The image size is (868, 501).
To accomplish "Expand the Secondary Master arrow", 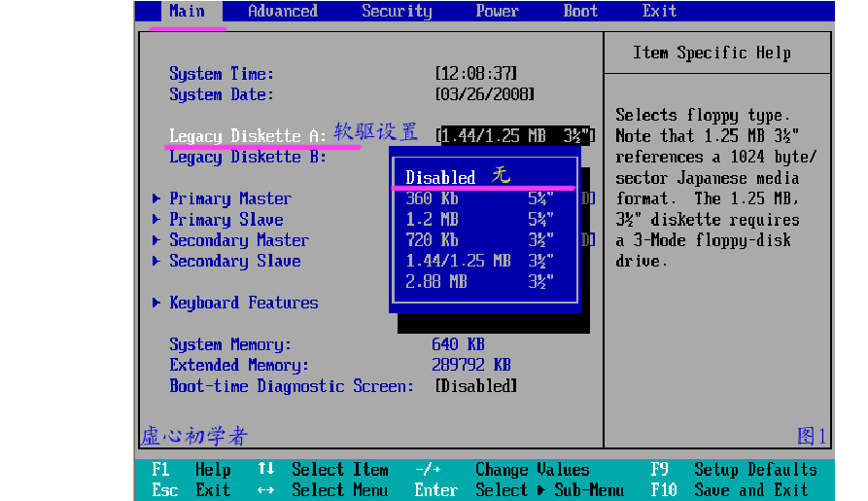I will click(156, 240).
